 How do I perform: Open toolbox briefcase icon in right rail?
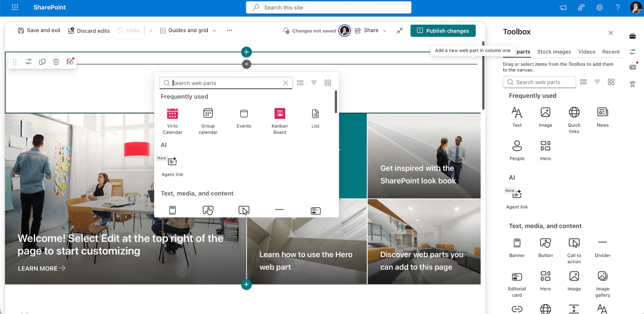tap(632, 36)
